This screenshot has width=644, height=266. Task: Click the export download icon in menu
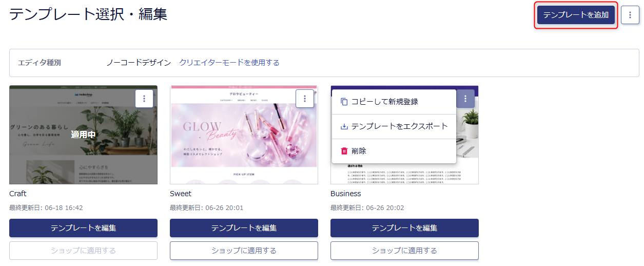pyautogui.click(x=344, y=126)
